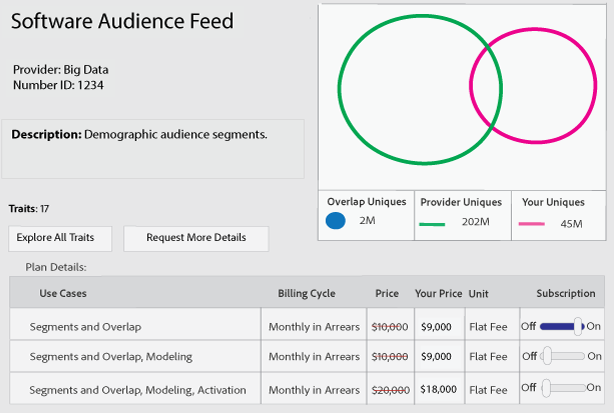Click the Description text box

[x=153, y=149]
